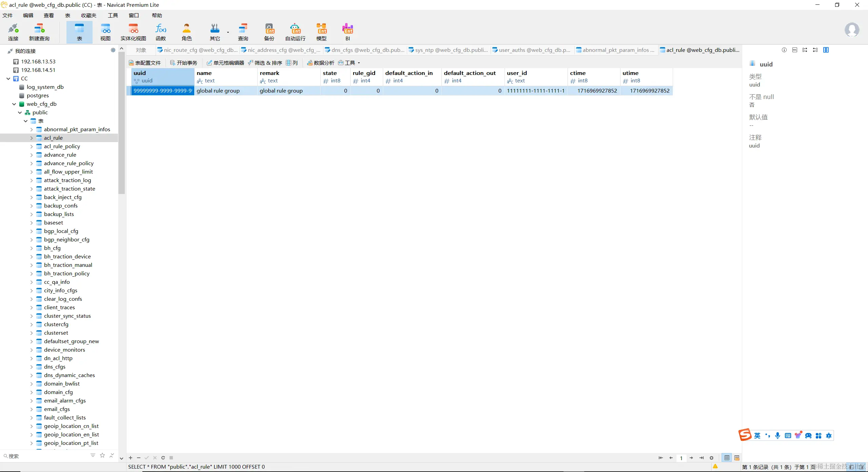Click the add record plus icon
The image size is (868, 472).
pyautogui.click(x=131, y=458)
